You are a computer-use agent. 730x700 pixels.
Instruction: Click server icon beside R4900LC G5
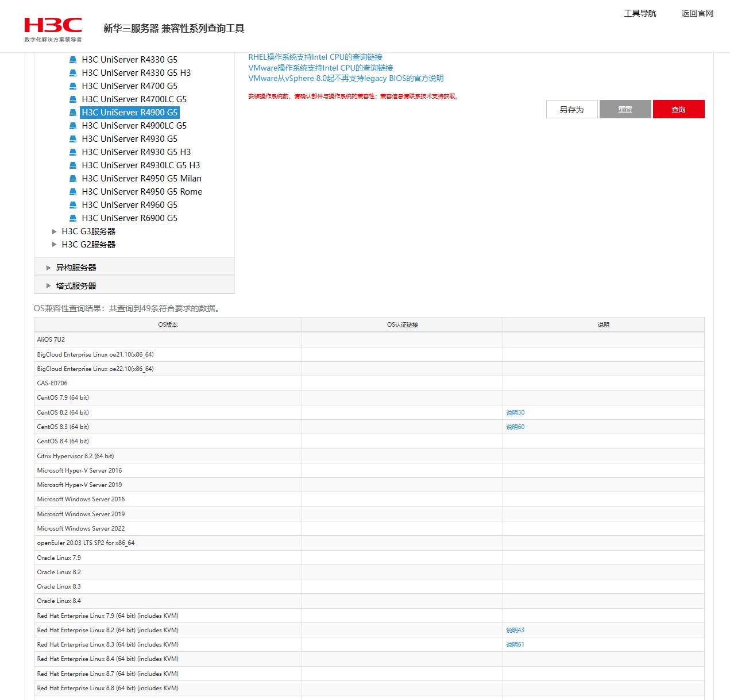73,126
